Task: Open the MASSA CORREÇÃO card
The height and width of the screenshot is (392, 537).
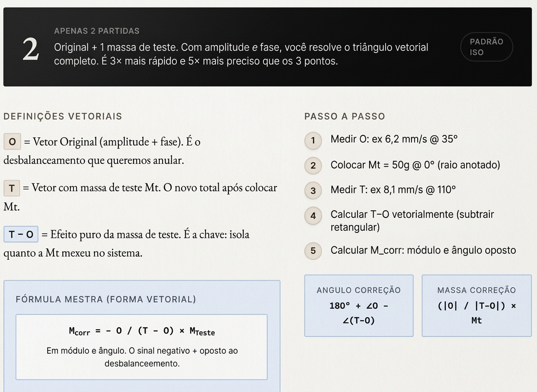Action: [476, 306]
